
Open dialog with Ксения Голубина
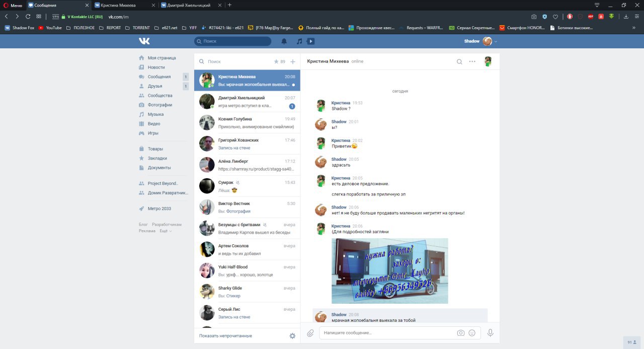pyautogui.click(x=247, y=122)
